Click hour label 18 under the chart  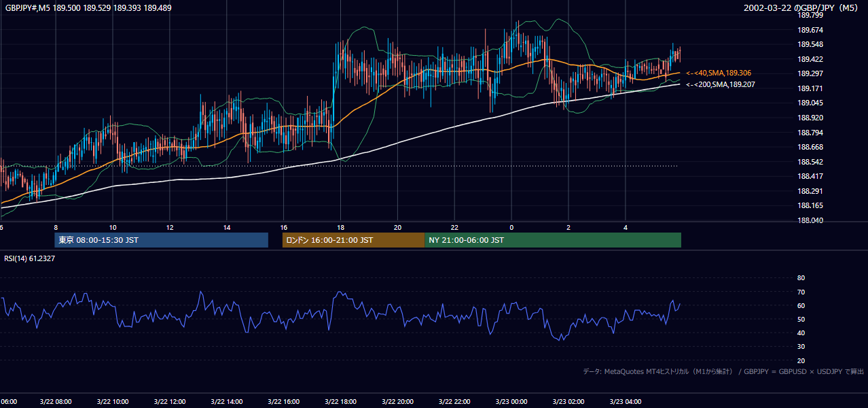coord(341,227)
